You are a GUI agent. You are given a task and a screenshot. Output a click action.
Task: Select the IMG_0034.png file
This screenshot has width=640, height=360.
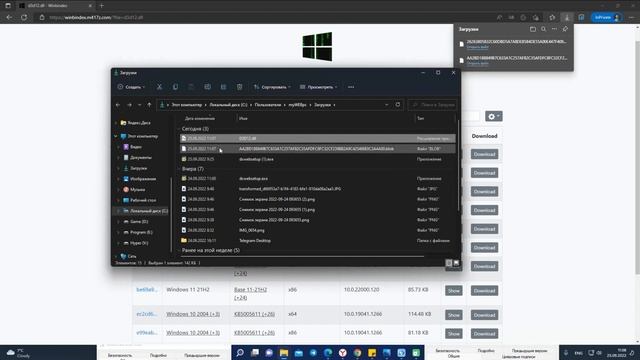pos(318,230)
